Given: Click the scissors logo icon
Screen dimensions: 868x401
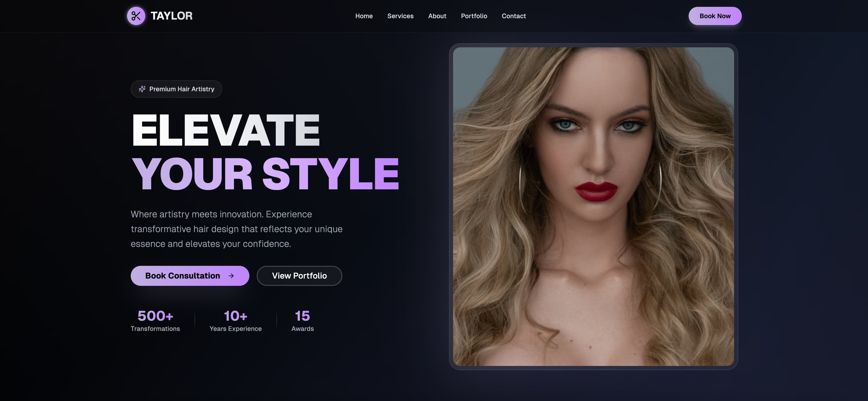Looking at the screenshot, I should click(136, 15).
